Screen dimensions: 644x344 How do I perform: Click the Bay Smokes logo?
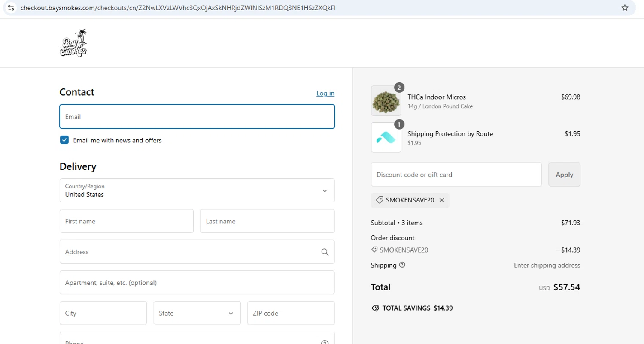click(x=73, y=43)
